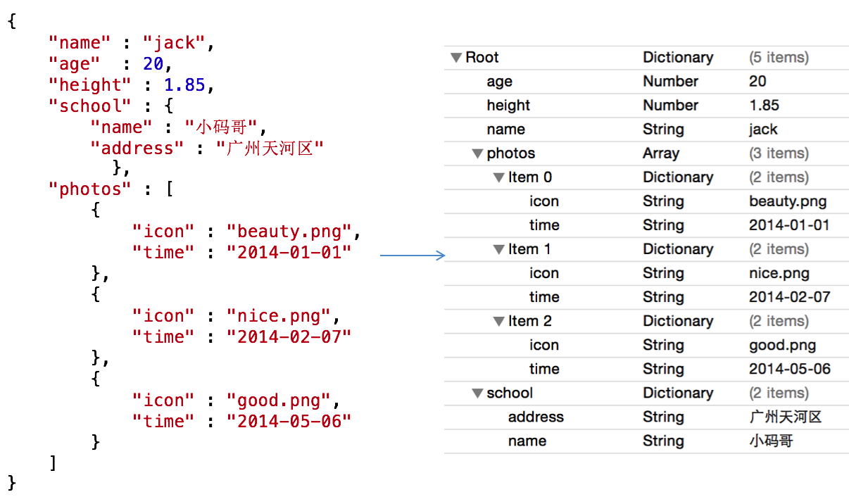This screenshot has width=849, height=504.
Task: Click the Array type in the photos row
Action: (661, 153)
